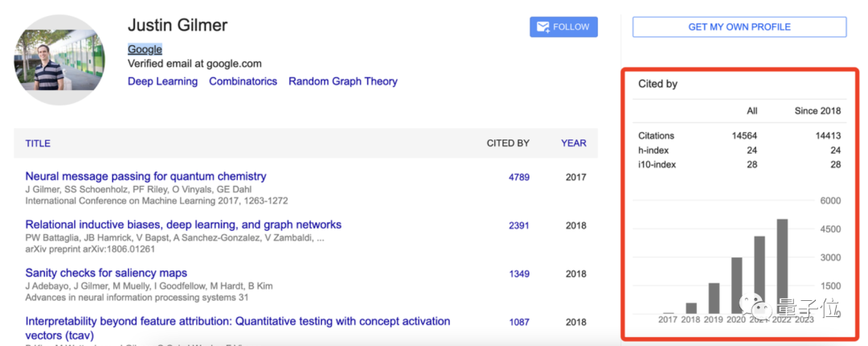Open the Google affiliation link
This screenshot has height=346, width=868.
[145, 50]
